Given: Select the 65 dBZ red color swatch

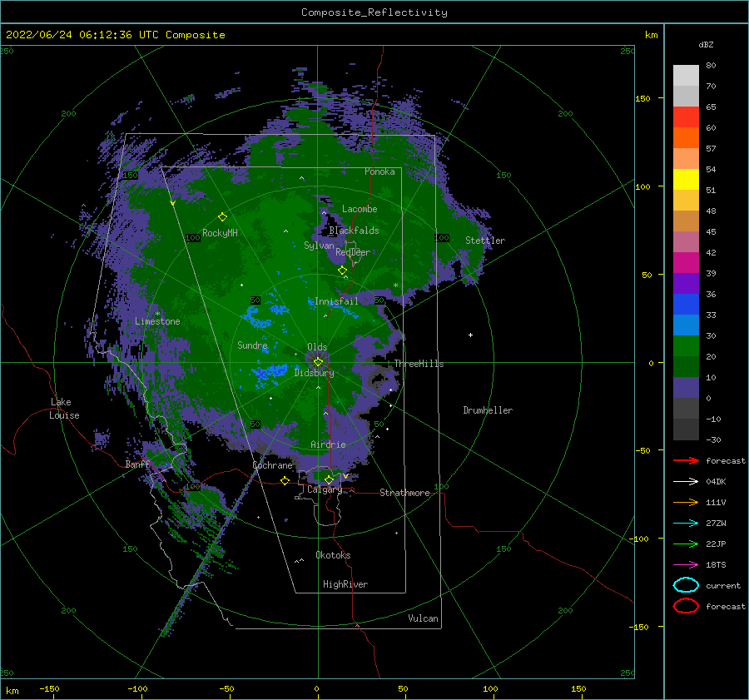Looking at the screenshot, I should point(686,117).
